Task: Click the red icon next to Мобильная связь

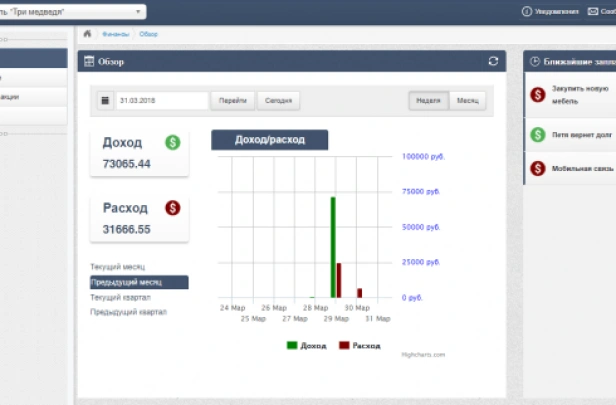Action: [538, 168]
